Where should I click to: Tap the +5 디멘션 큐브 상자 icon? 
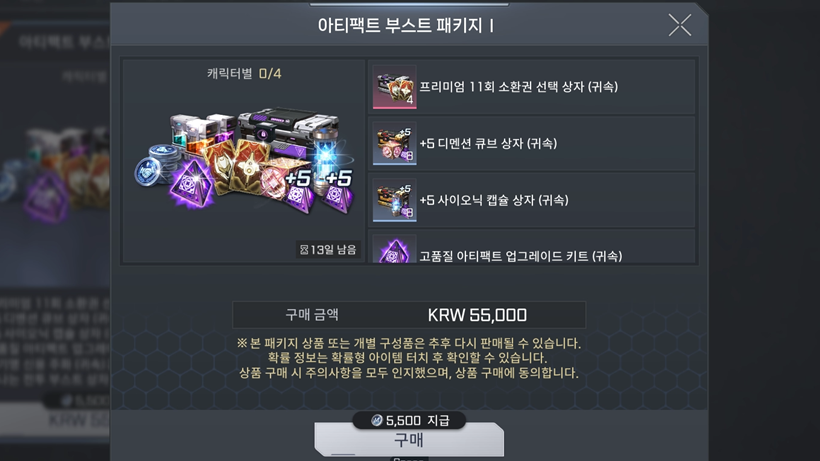(395, 143)
